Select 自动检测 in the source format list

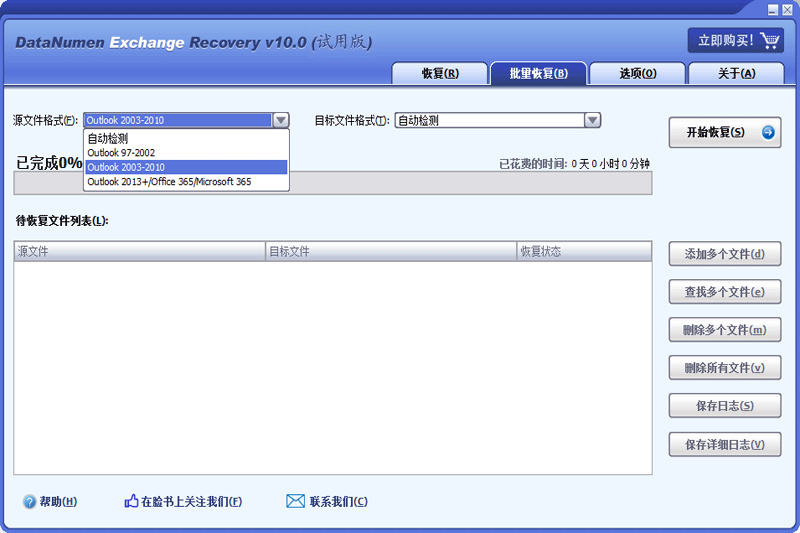[186, 138]
